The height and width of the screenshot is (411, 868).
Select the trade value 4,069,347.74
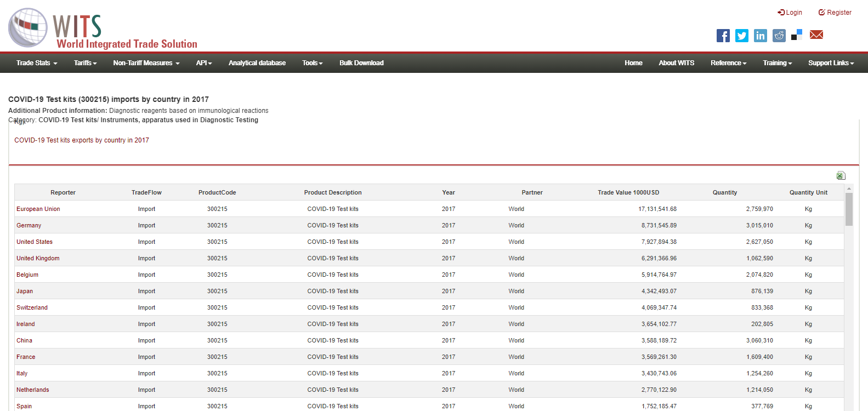[x=659, y=307]
